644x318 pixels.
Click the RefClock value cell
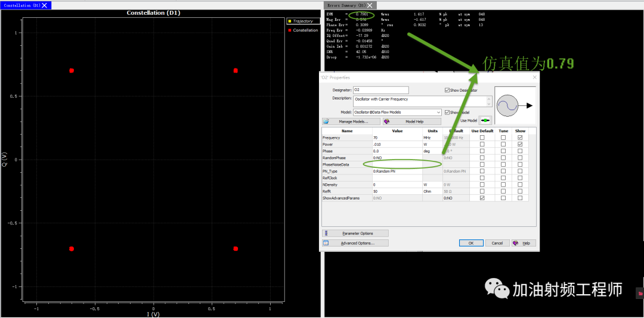pyautogui.click(x=397, y=178)
